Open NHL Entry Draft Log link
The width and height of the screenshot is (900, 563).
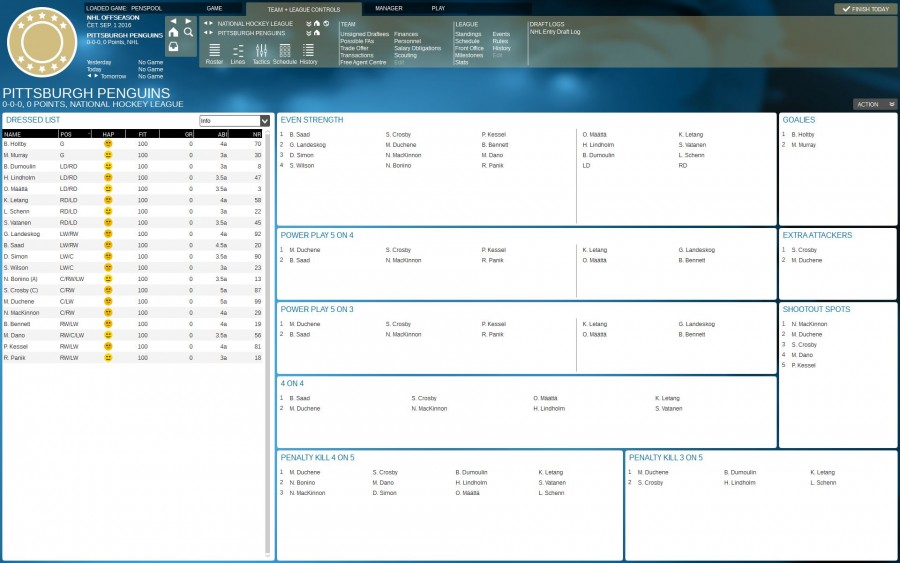click(554, 32)
